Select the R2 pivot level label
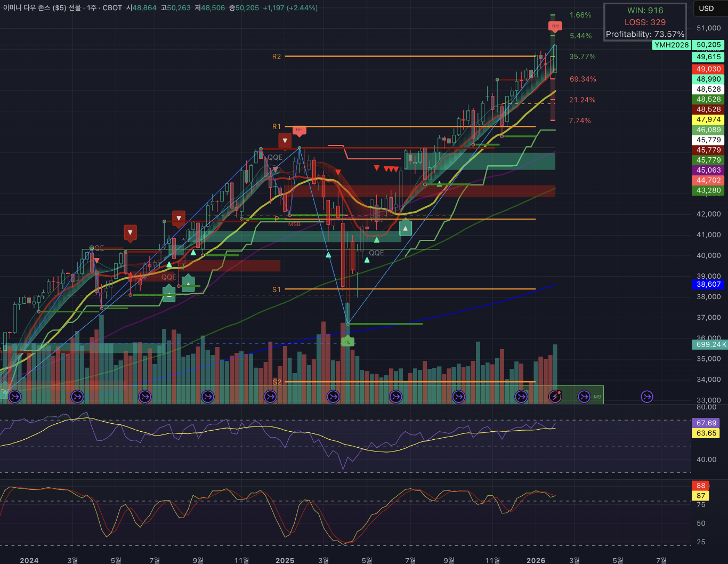Screen dimensions: 728x564 click(x=276, y=57)
